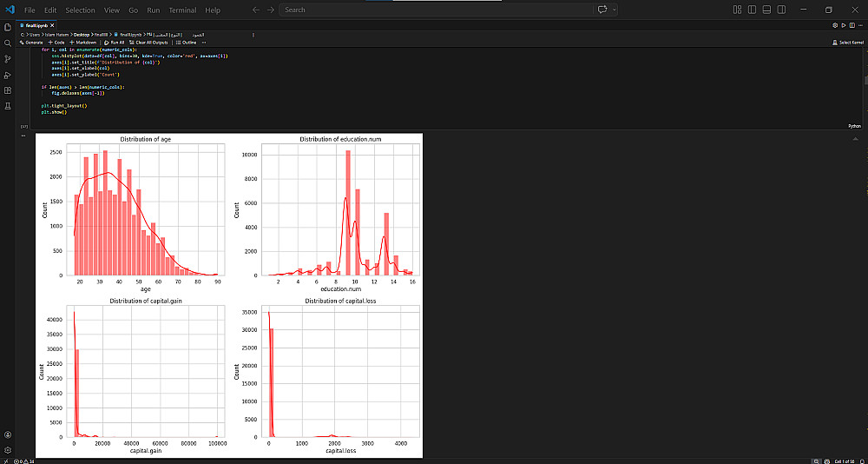Open the Extensions view
The height and width of the screenshot is (464, 868).
point(8,90)
